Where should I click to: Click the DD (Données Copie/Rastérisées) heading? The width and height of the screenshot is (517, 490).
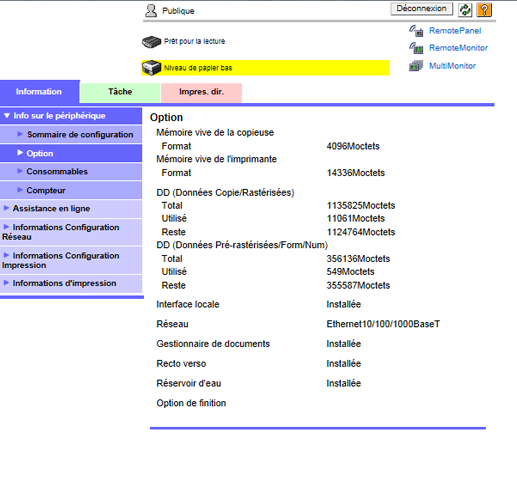(225, 193)
